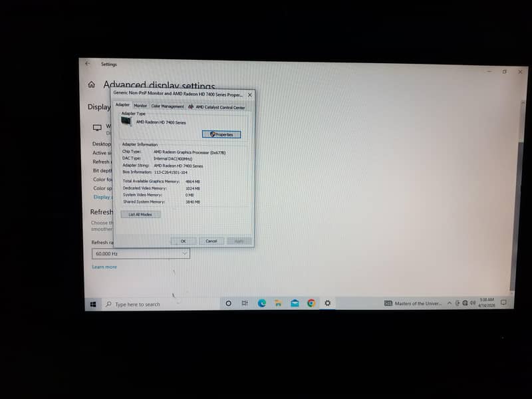Screen dimensions: 532x399
Task: Click the System Video Memory value '0 MB'
Action: pyautogui.click(x=190, y=195)
